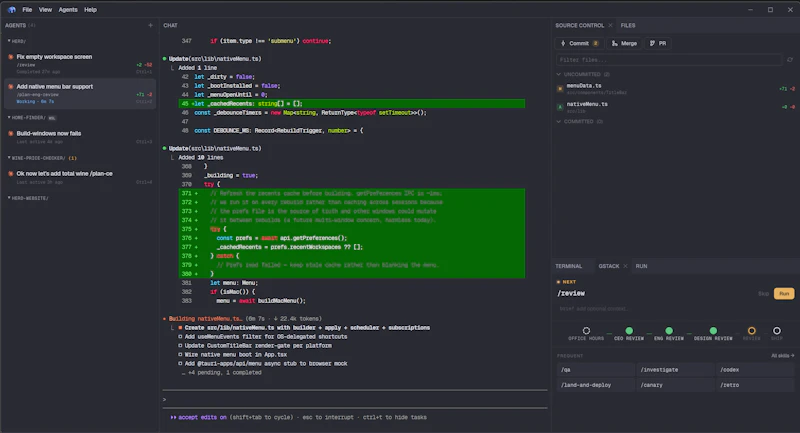Click the Office Hours stage circle

(586, 331)
